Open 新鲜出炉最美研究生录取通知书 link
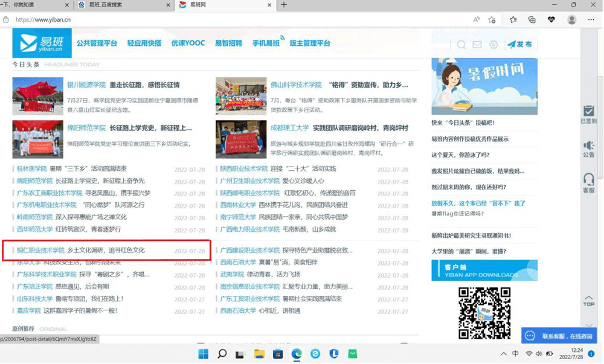Image resolution: width=604 pixels, height=364 pixels. (x=471, y=235)
